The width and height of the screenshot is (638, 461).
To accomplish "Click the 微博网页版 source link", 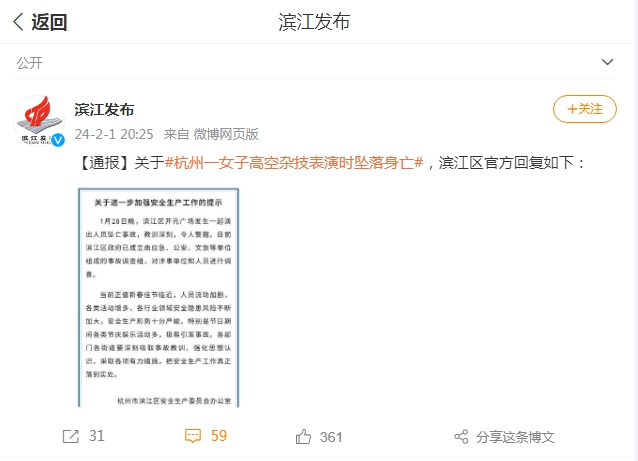I will click(226, 134).
